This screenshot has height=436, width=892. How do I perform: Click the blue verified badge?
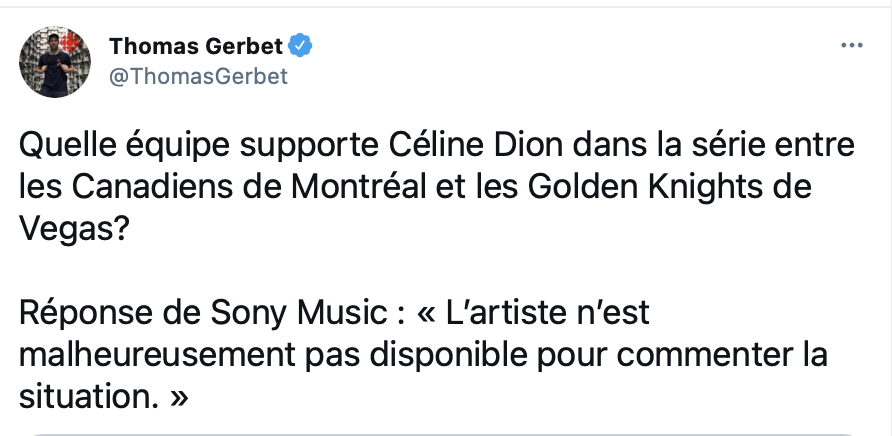point(300,45)
